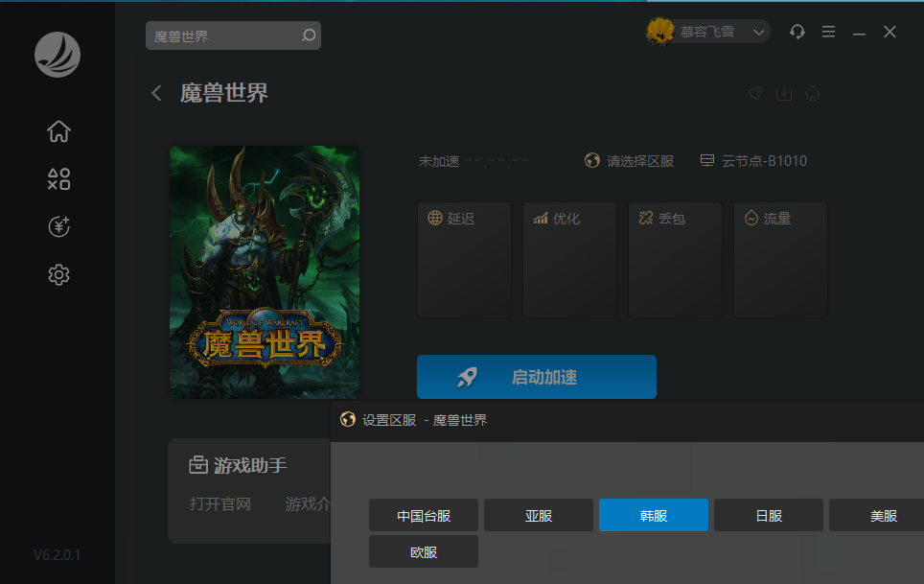Click the search magnifier icon
The width and height of the screenshot is (924, 584).
pos(309,35)
